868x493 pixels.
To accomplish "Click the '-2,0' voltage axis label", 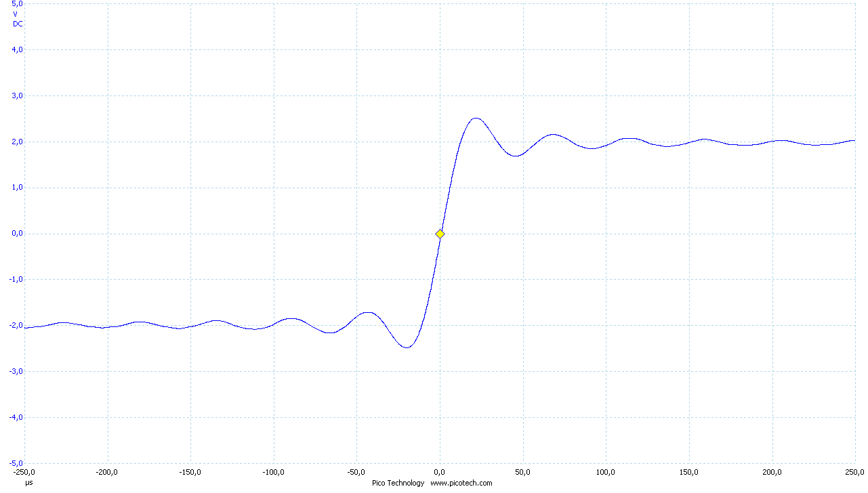I will coord(16,325).
